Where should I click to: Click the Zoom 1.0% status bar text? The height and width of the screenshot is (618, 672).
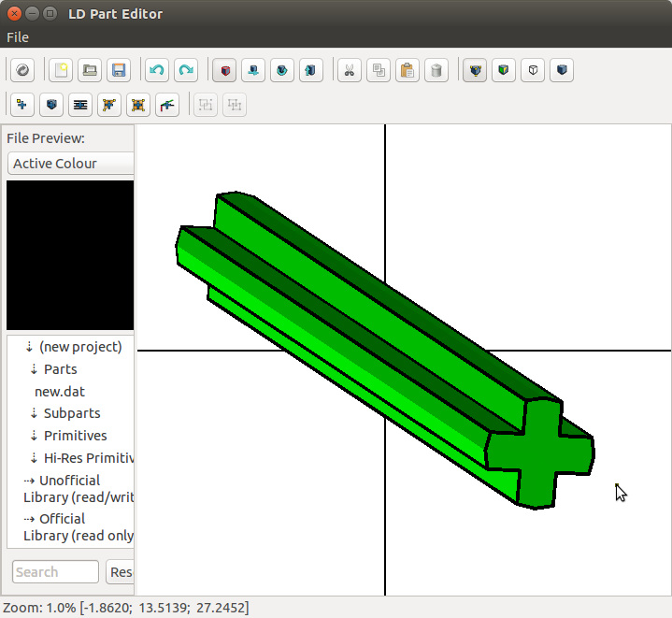coord(125,608)
